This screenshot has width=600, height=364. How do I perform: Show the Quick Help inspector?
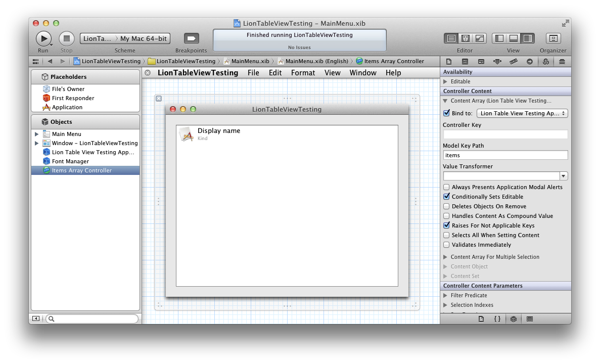465,62
